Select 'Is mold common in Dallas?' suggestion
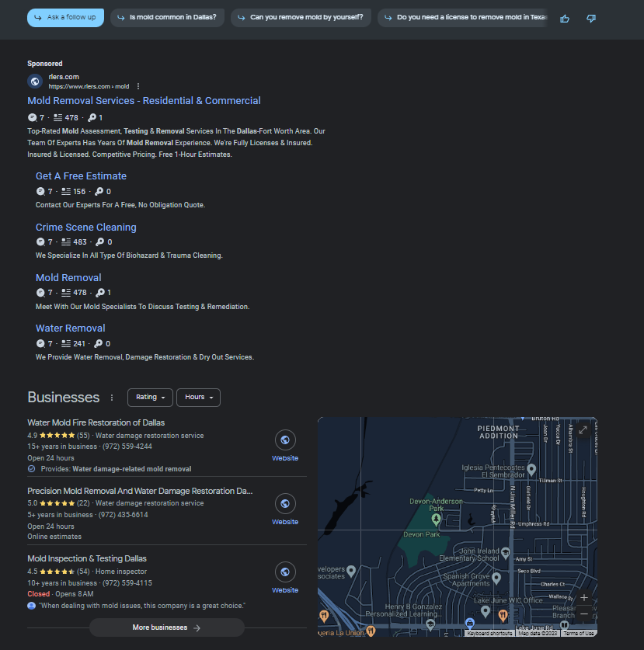The height and width of the screenshot is (650, 644). 166,17
